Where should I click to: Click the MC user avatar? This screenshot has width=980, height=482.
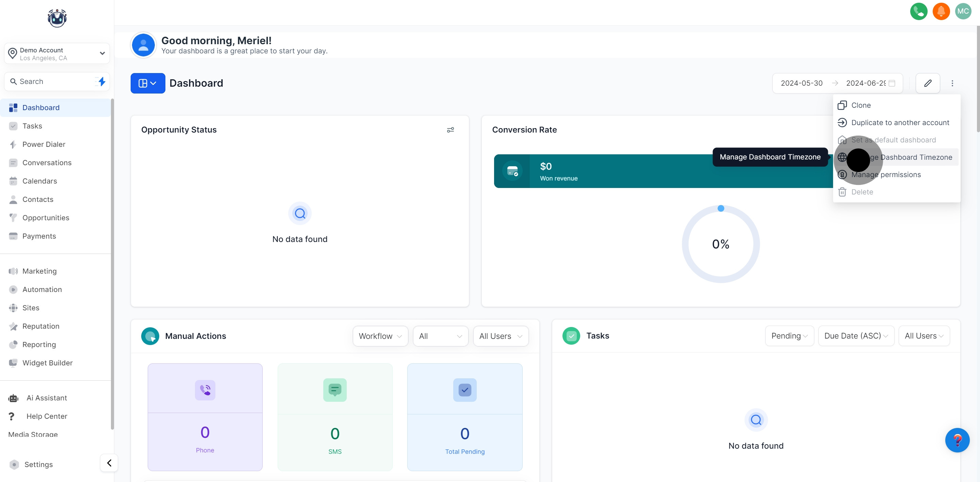(963, 12)
